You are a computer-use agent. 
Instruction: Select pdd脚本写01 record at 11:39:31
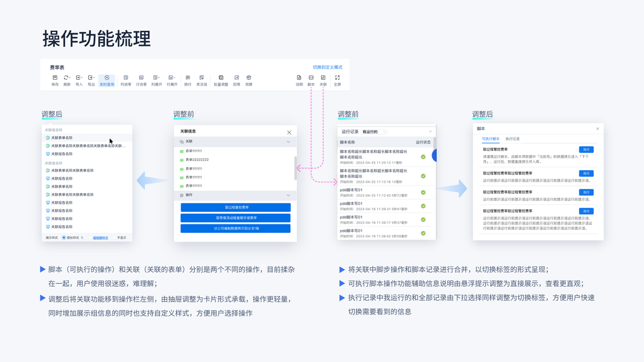[385, 206]
